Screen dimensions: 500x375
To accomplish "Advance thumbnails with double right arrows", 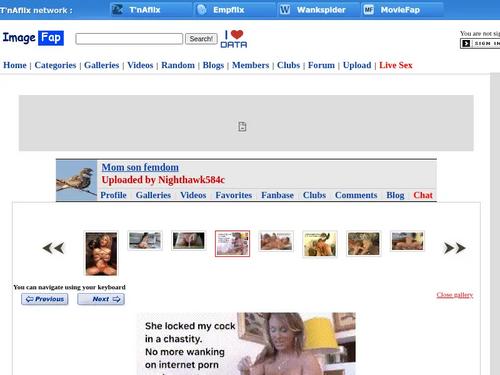I will coord(455,248).
